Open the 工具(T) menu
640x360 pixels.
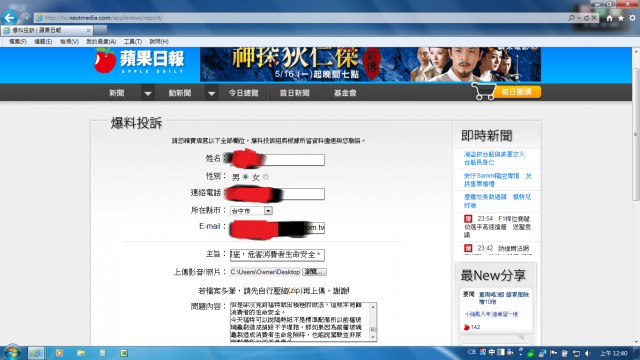[x=133, y=42]
